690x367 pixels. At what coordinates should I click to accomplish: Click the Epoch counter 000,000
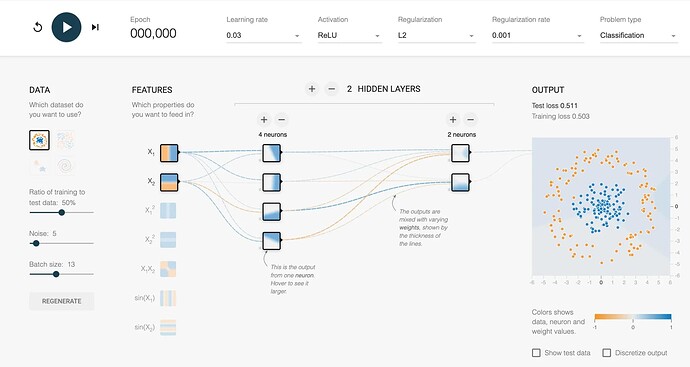coord(153,33)
